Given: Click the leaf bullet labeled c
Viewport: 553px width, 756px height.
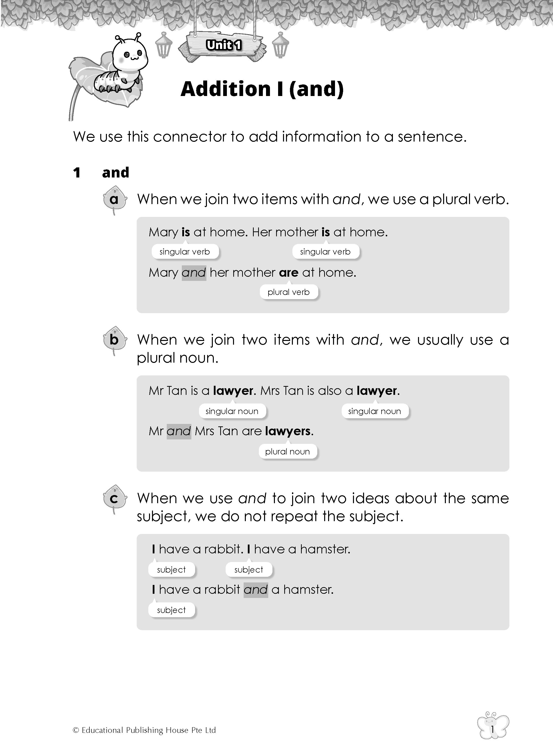Looking at the screenshot, I should 114,499.
